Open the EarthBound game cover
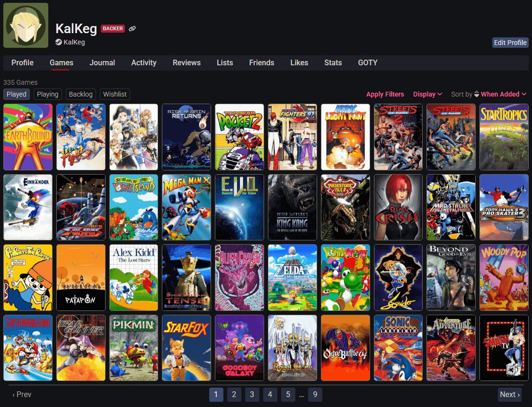This screenshot has height=407, width=532. [x=27, y=137]
